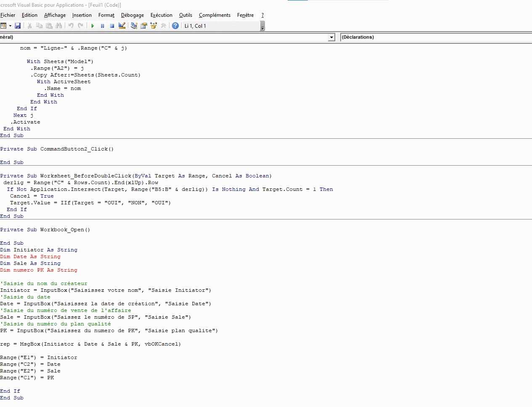The height and width of the screenshot is (407, 532).
Task: Open the (Déclarations) procedure combo box
Action: coord(436,37)
